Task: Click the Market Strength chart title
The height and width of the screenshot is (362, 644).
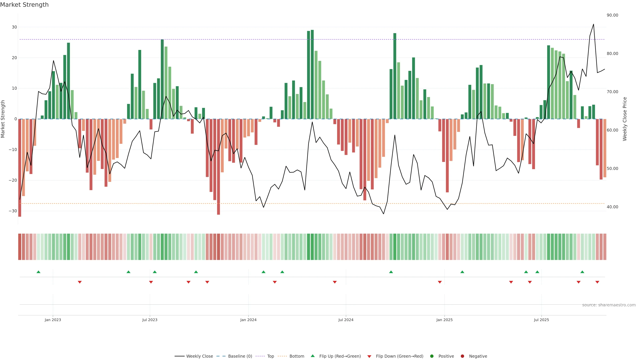Action: 24,5
